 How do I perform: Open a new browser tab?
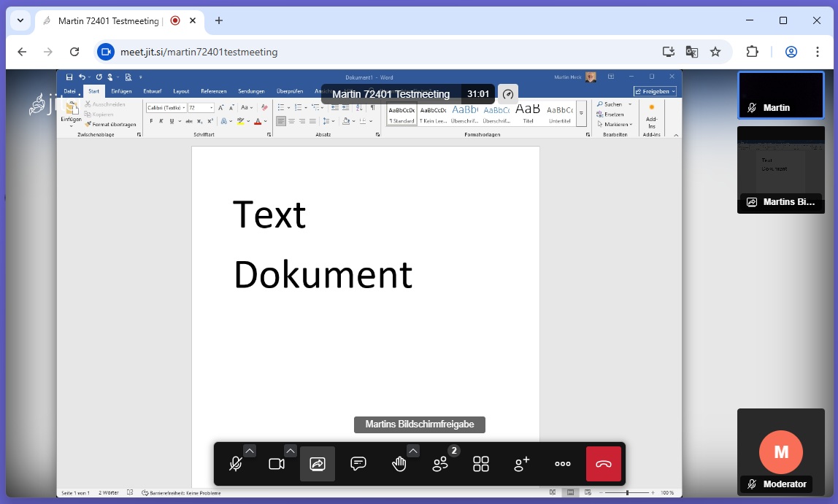(218, 21)
